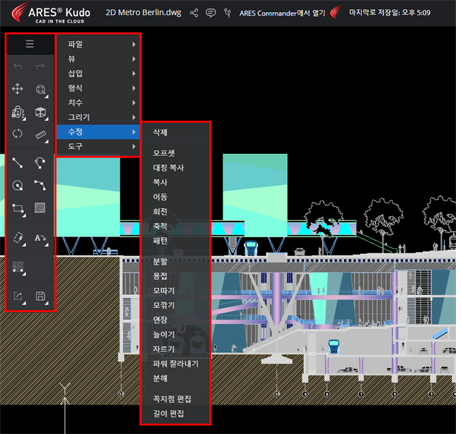Click the Save floppy disk icon
The height and width of the screenshot is (434, 462).
(41, 296)
